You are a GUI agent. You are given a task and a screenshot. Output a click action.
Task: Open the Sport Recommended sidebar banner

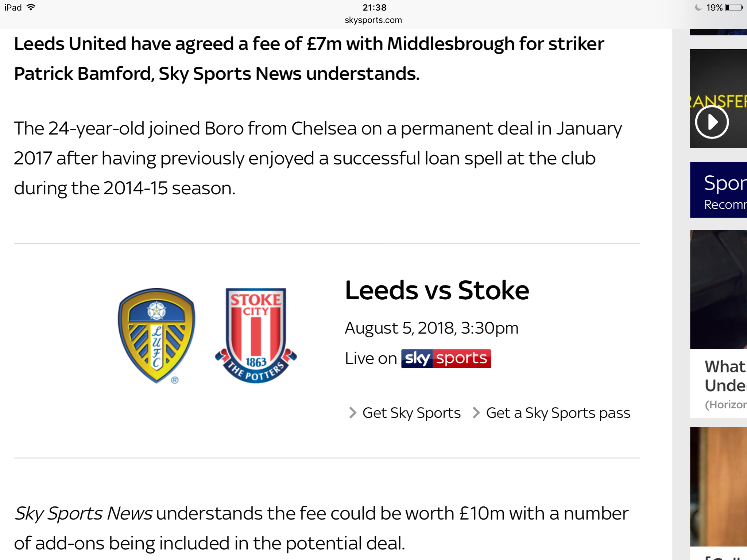click(719, 190)
